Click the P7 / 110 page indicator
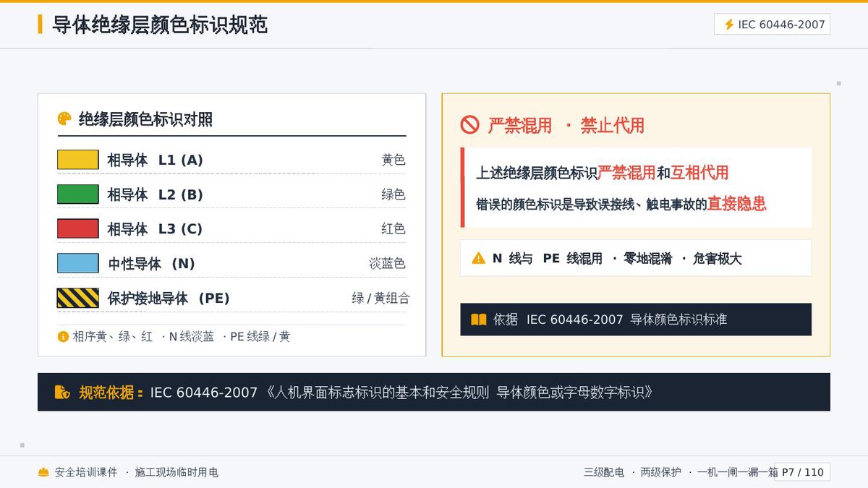Viewport: 868px width, 488px height. tap(802, 472)
